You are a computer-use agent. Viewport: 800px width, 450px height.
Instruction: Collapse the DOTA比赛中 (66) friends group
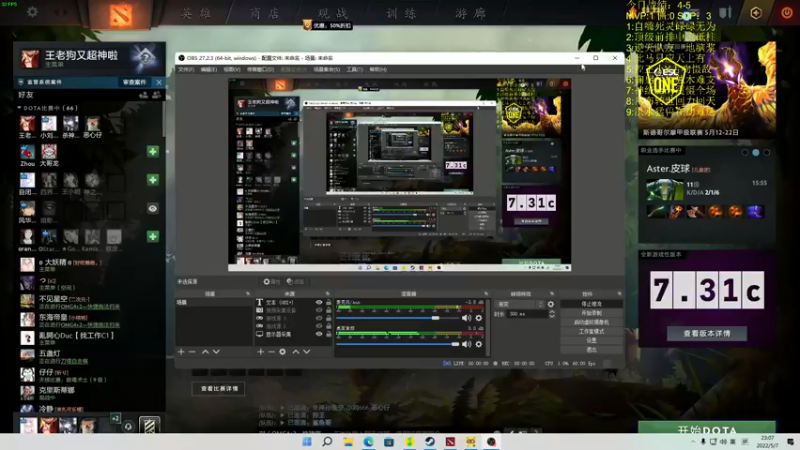tap(19, 108)
